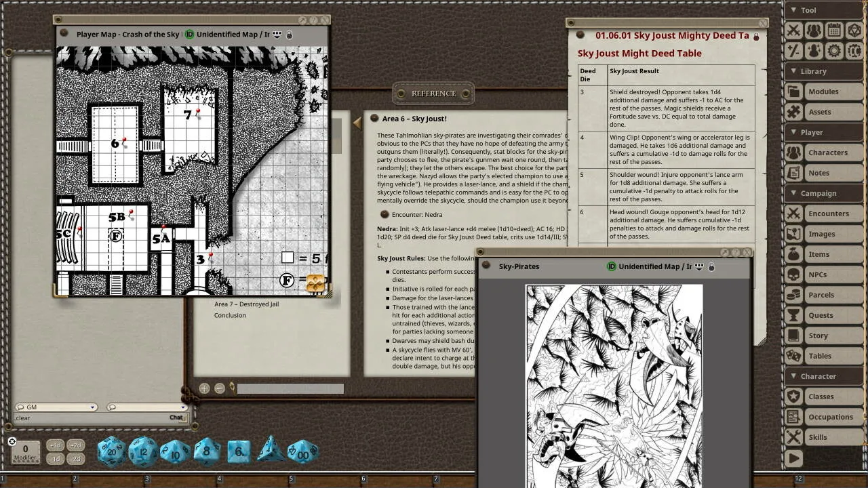Open the Tables dice icon
Image resolution: width=868 pixels, height=488 pixels.
(x=793, y=356)
